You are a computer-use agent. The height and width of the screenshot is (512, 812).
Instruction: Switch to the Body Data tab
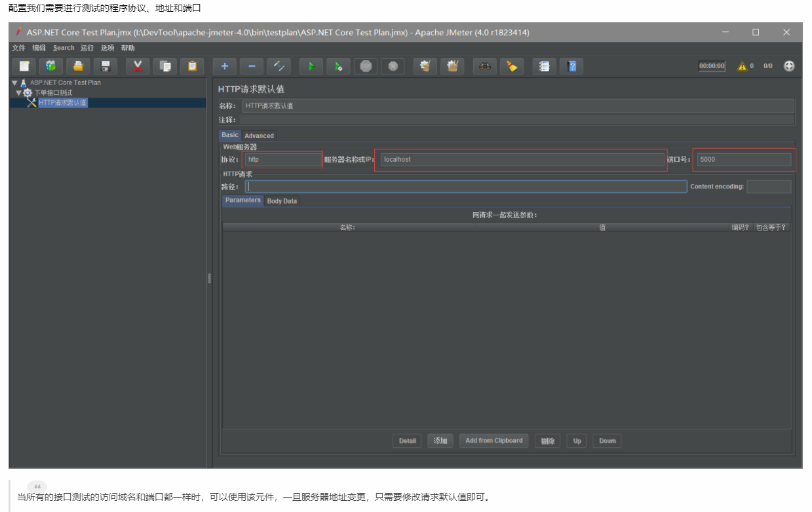282,201
